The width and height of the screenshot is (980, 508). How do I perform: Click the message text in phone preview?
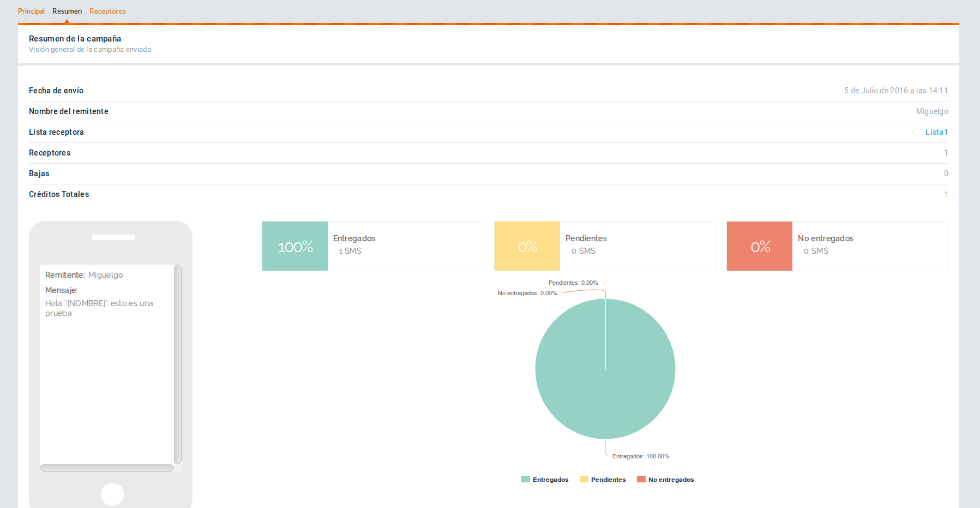click(99, 308)
